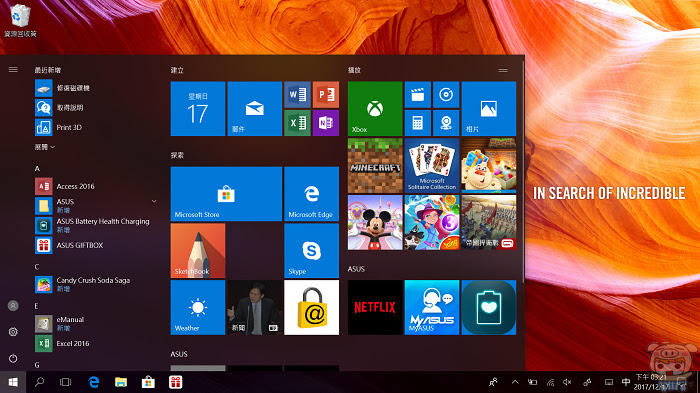Launch Candy Crush Soda Saga entry
The height and width of the screenshot is (393, 700).
pyautogui.click(x=96, y=284)
